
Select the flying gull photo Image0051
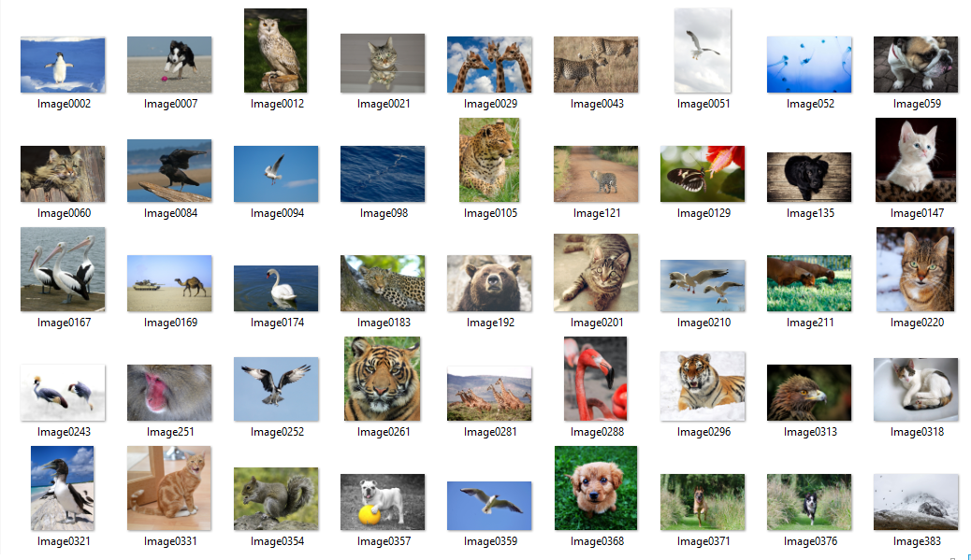coord(703,50)
